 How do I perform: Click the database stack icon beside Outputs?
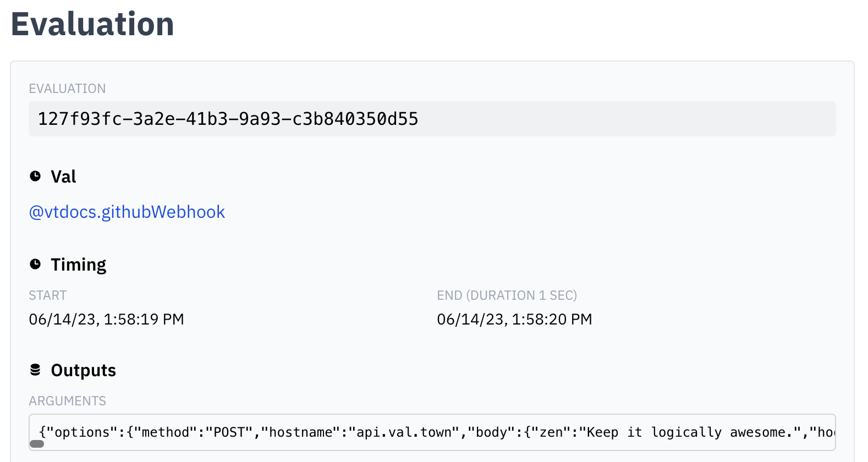[35, 370]
